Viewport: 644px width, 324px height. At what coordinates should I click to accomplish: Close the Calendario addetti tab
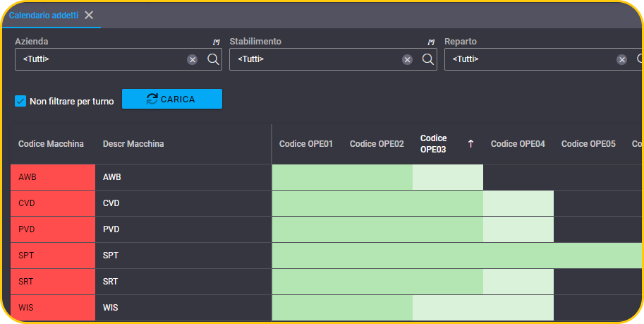coord(89,16)
